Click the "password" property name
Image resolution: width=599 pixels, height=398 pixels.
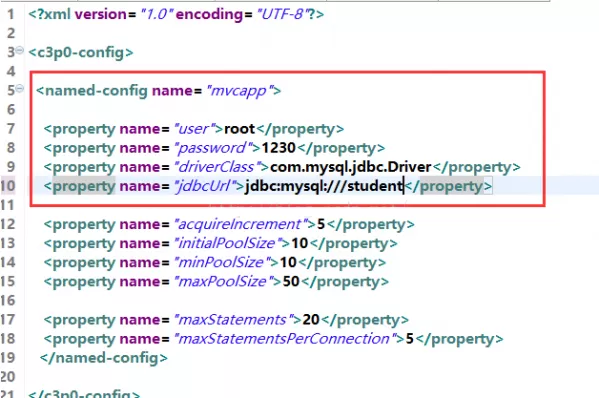click(x=213, y=148)
